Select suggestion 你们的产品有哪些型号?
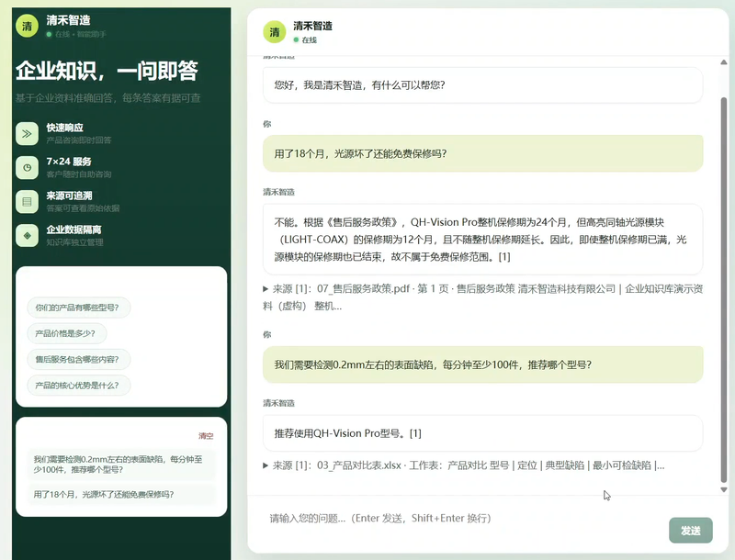Image resolution: width=735 pixels, height=560 pixels. [79, 308]
